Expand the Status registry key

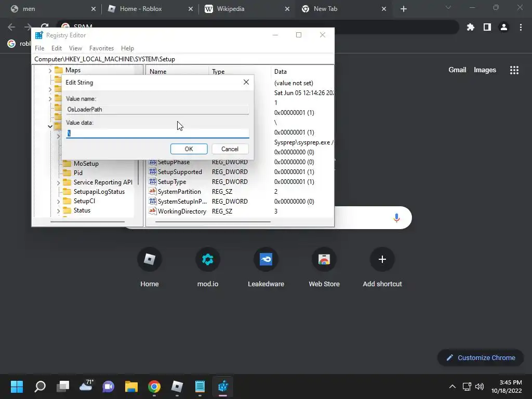click(58, 211)
